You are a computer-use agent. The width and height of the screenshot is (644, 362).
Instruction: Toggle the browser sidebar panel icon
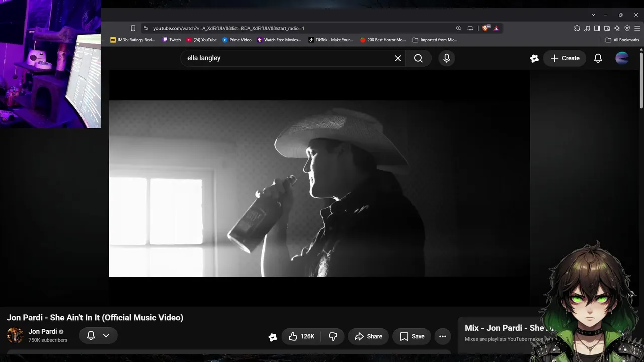(597, 28)
